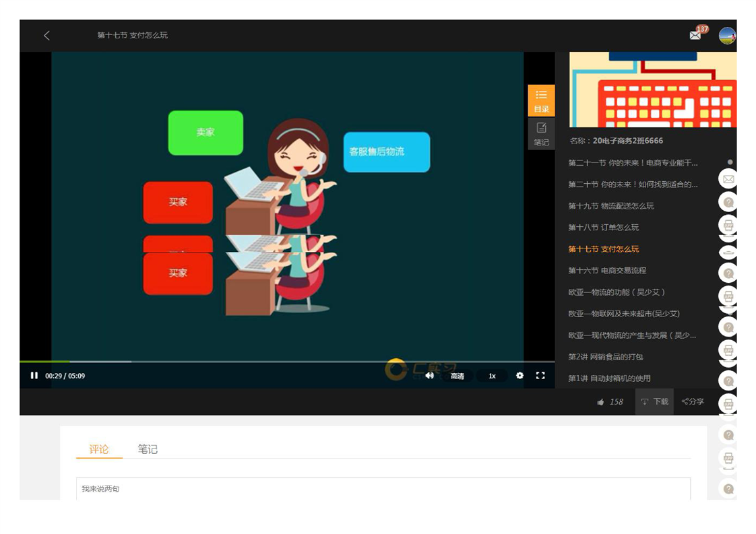The image size is (756, 534).
Task: Like the video with thumbs up
Action: tap(601, 402)
